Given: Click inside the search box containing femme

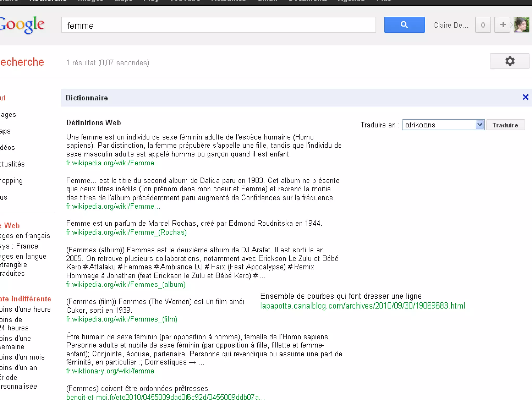Looking at the screenshot, I should [218, 25].
